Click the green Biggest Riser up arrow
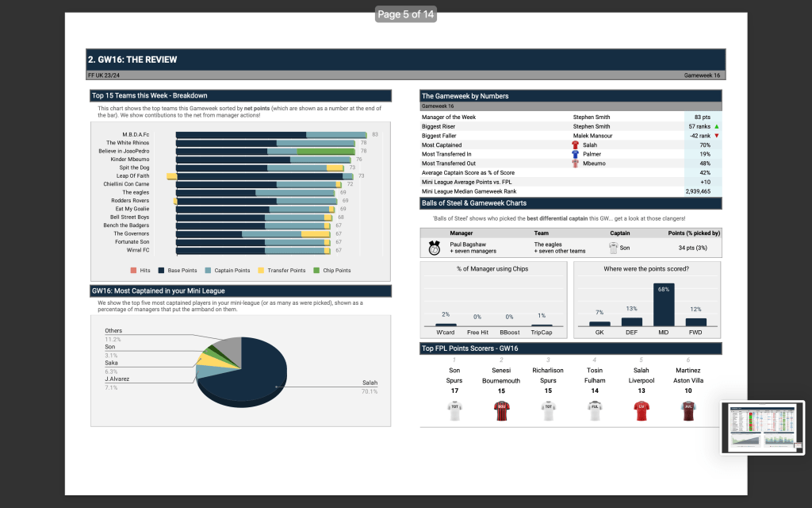 [717, 126]
